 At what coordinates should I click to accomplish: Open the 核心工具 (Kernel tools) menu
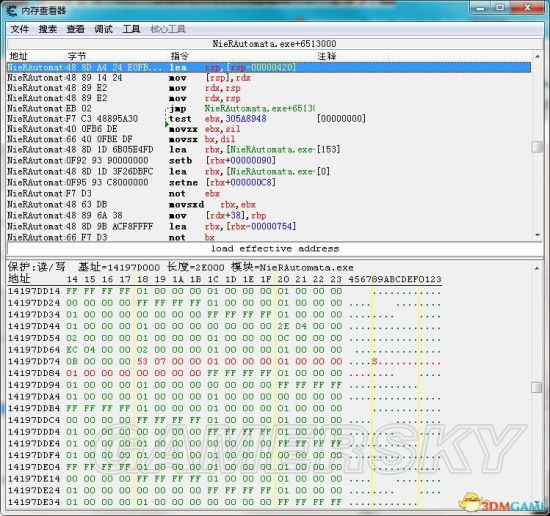click(168, 29)
